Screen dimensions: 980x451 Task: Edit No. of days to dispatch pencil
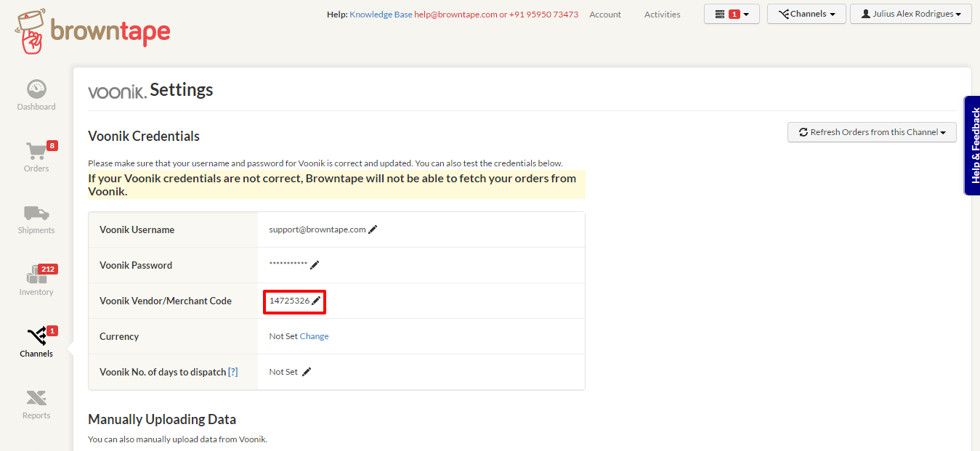coord(307,372)
